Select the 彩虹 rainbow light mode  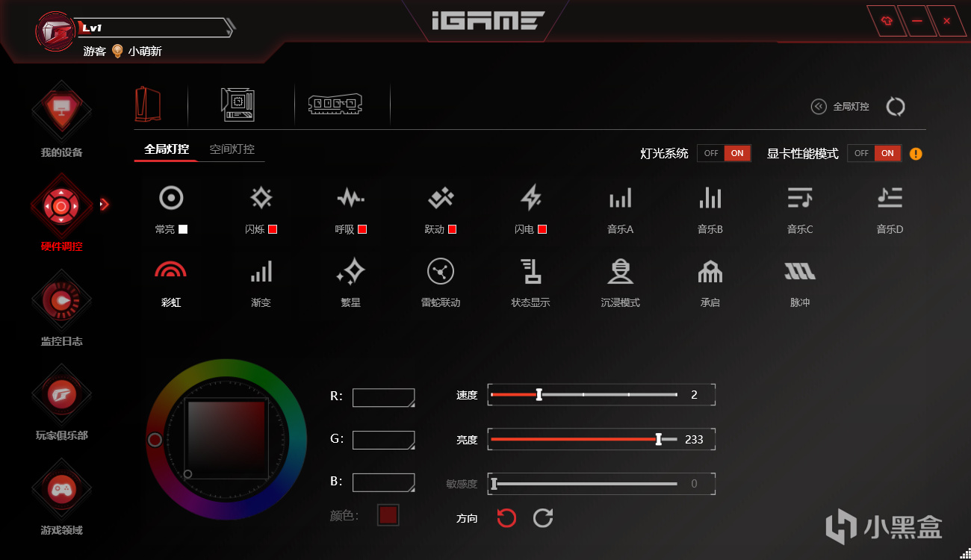coord(171,271)
